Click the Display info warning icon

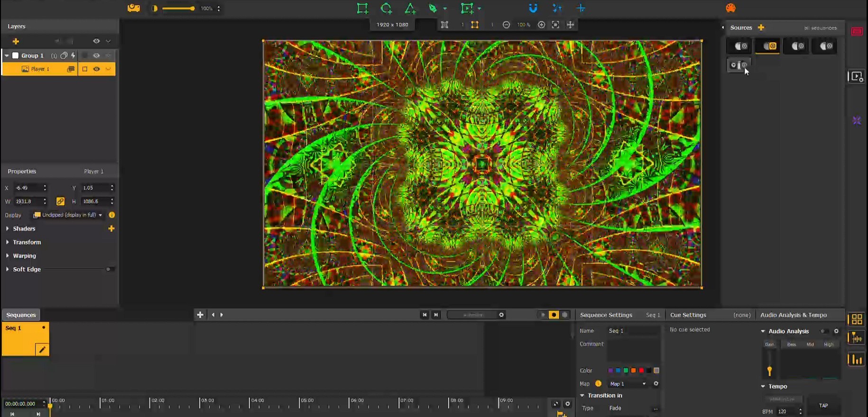tap(112, 215)
